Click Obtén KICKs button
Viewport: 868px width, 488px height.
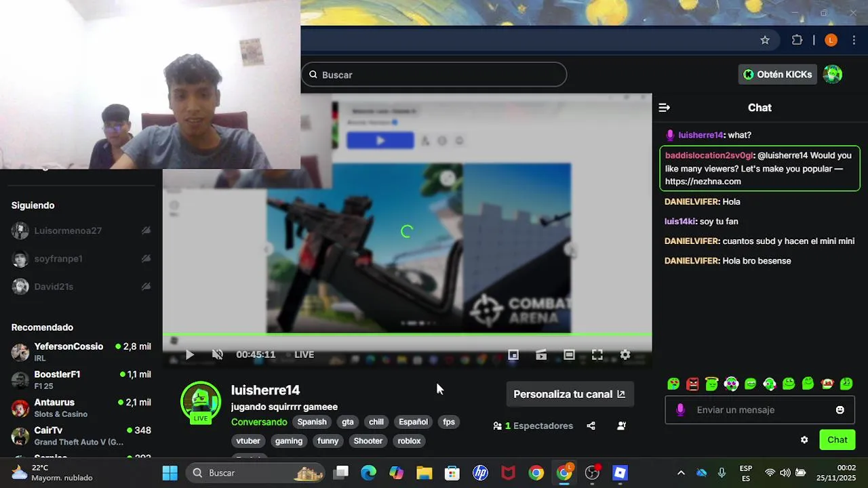point(777,75)
